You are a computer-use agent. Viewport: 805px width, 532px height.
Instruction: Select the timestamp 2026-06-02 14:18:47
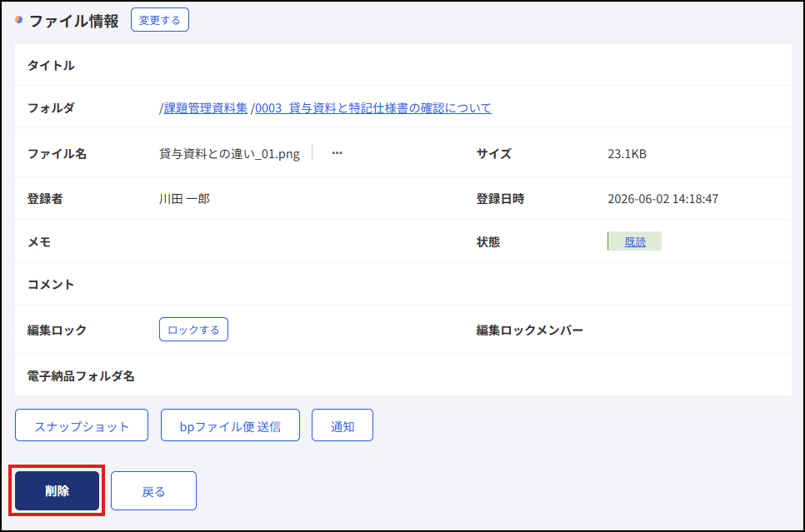662,199
